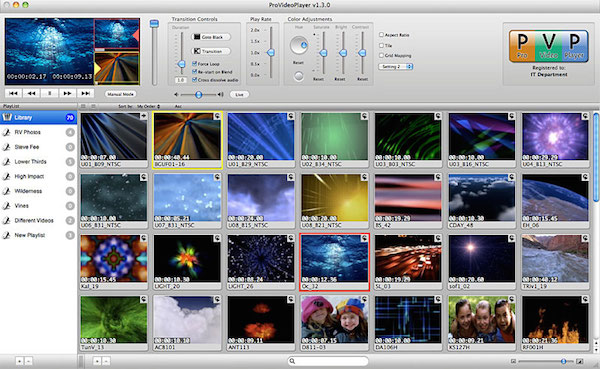The height and width of the screenshot is (369, 600).
Task: Switch to the first view mode icon
Action: point(83,106)
